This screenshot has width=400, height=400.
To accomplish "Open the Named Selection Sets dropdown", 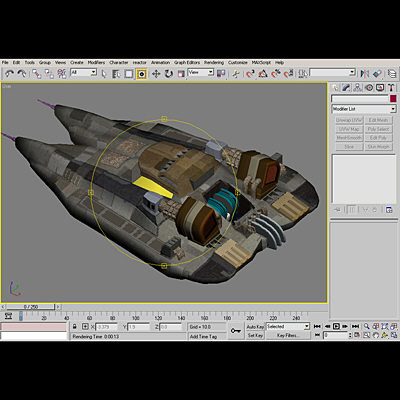I will [x=332, y=72].
